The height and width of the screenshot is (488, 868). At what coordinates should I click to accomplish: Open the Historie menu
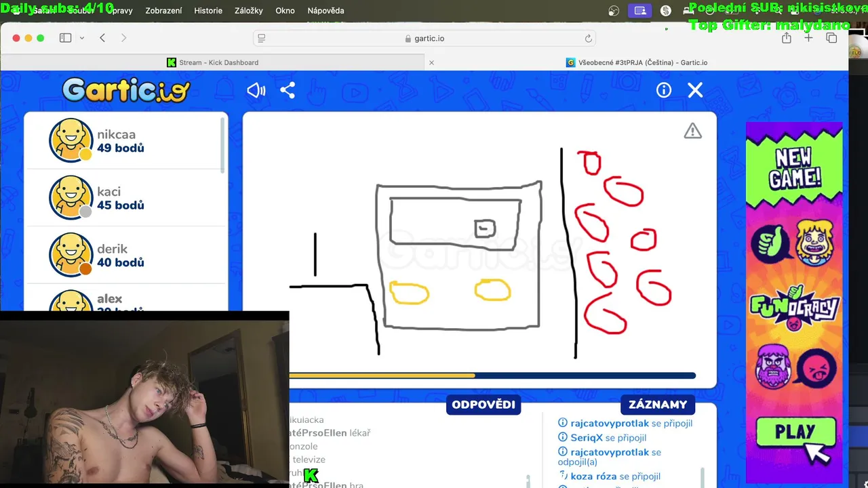(x=208, y=11)
